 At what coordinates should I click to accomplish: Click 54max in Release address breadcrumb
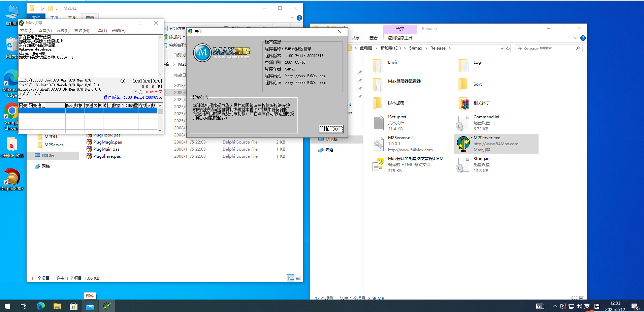click(416, 48)
